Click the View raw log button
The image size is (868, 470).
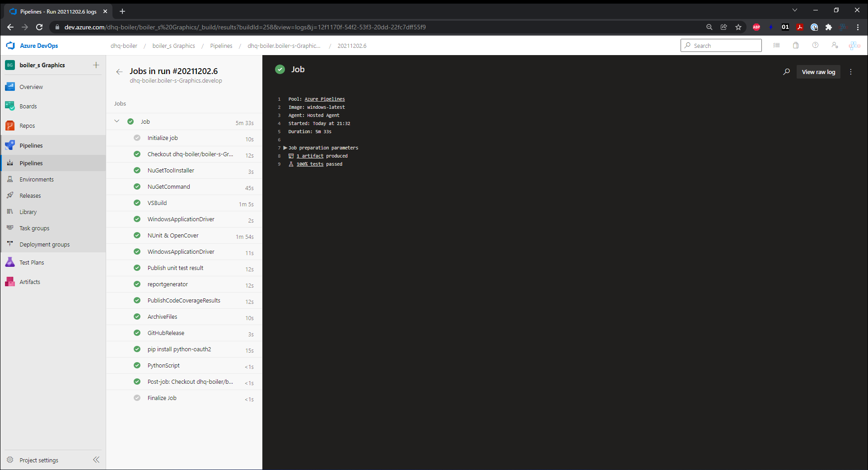pos(818,72)
